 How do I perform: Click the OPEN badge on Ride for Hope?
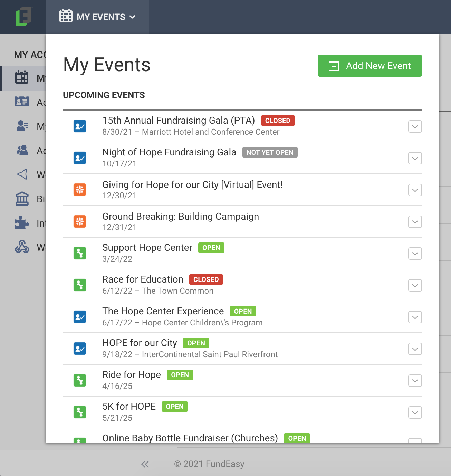coord(180,375)
